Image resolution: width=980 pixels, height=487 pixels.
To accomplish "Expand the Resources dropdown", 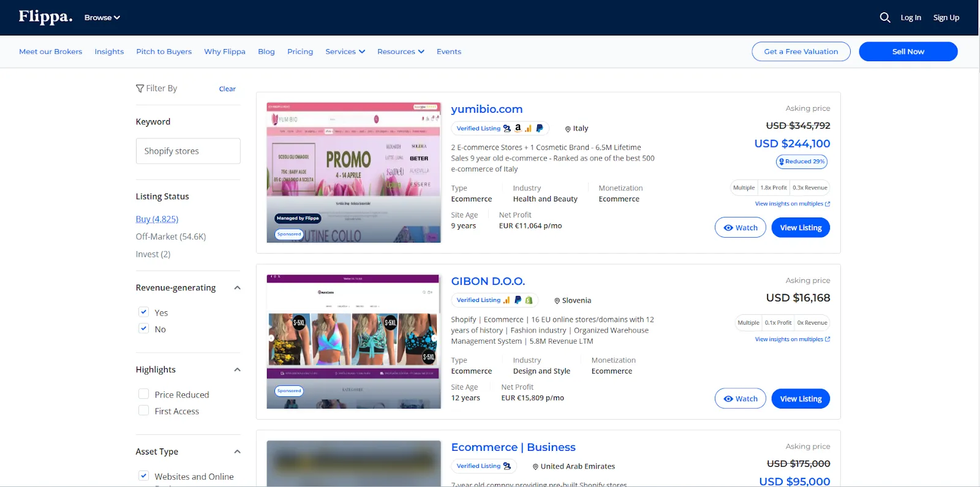I will point(401,51).
